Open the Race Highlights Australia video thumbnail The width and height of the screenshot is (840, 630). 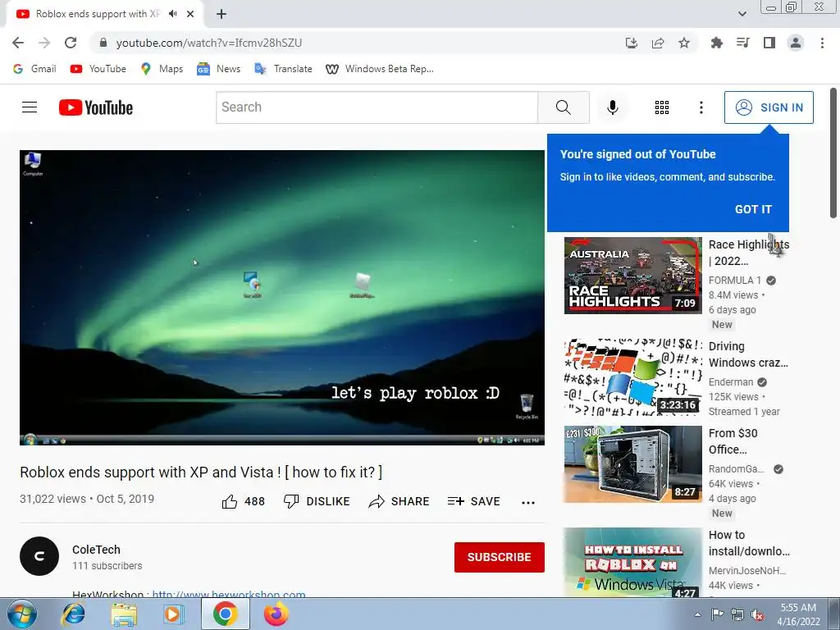click(632, 276)
